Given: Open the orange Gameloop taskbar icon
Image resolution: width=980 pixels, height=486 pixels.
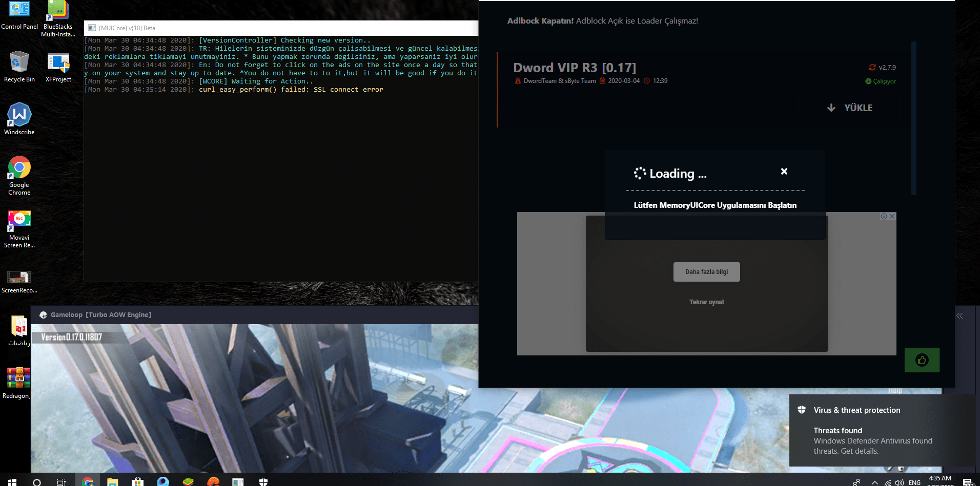Looking at the screenshot, I should (x=213, y=482).
